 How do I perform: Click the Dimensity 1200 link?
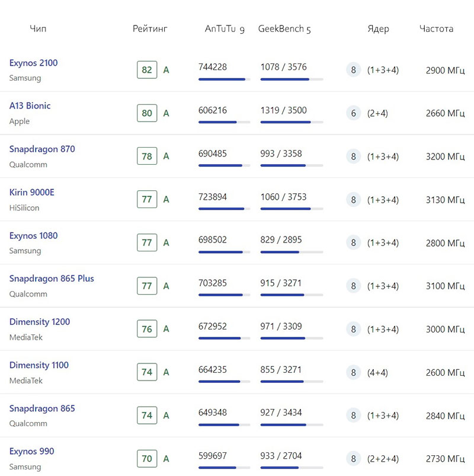click(x=40, y=322)
